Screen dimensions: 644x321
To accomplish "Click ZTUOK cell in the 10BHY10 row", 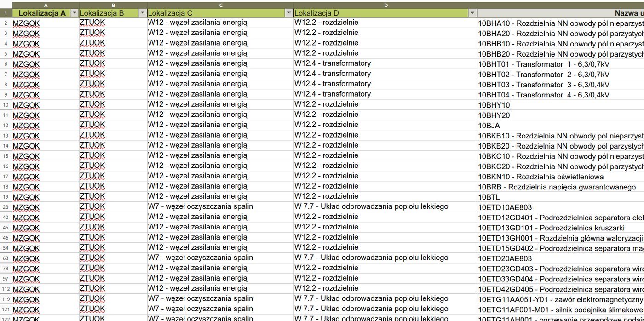I will pos(113,105).
